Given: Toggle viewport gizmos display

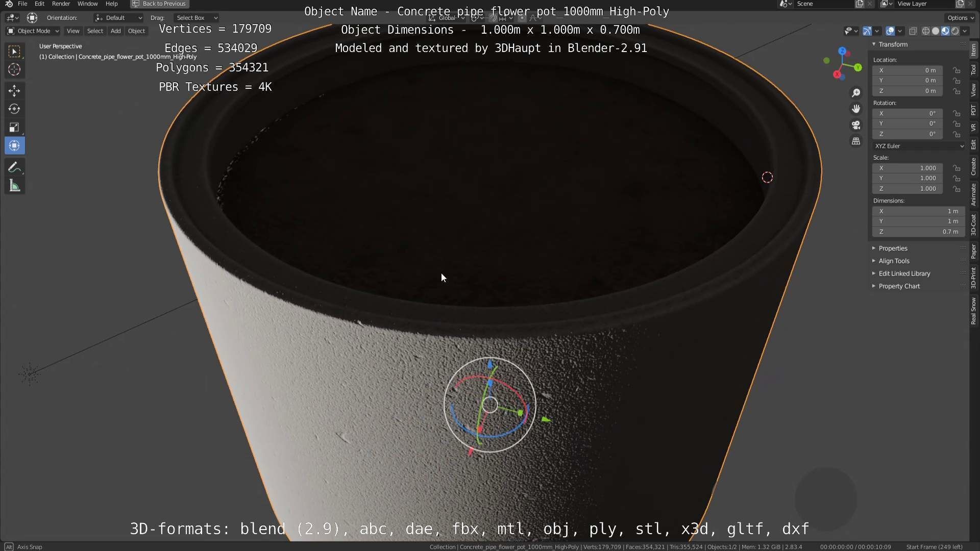Looking at the screenshot, I should pyautogui.click(x=867, y=31).
